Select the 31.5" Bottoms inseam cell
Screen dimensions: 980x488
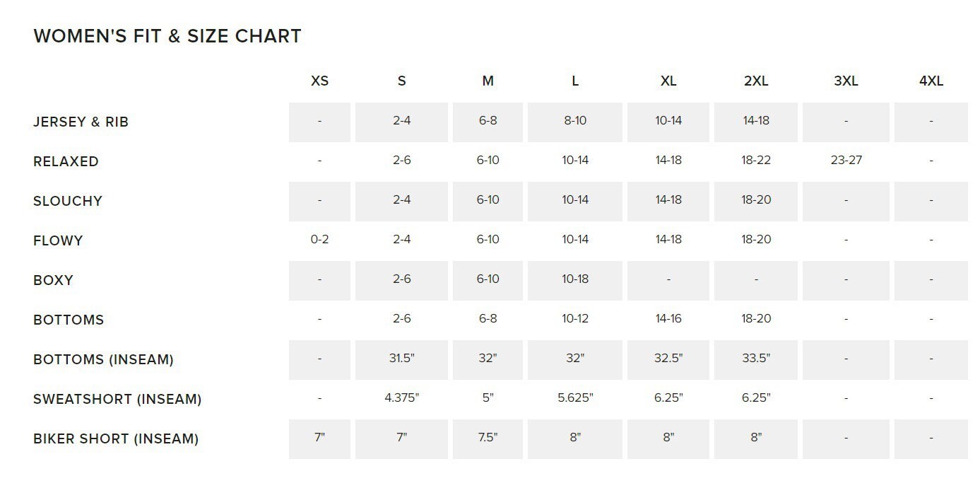[401, 359]
